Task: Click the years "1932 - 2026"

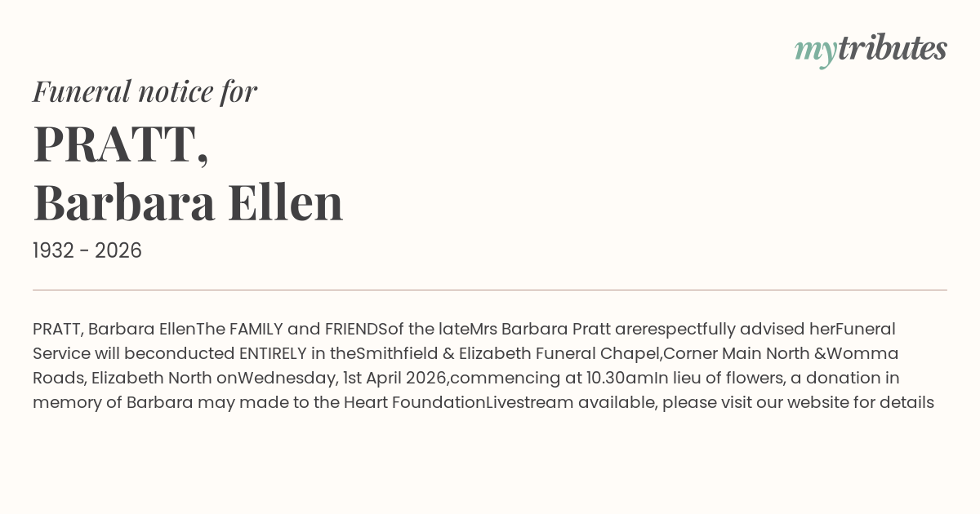Action: click(87, 251)
